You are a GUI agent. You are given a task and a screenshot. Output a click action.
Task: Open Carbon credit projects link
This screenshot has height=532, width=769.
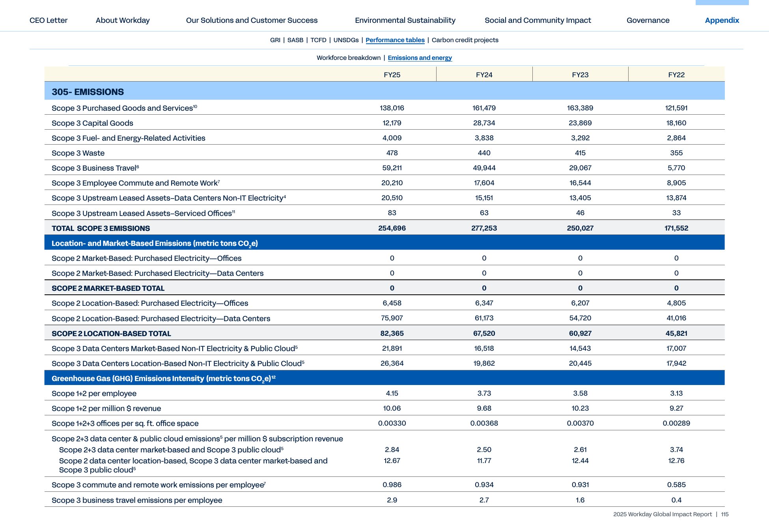[465, 40]
